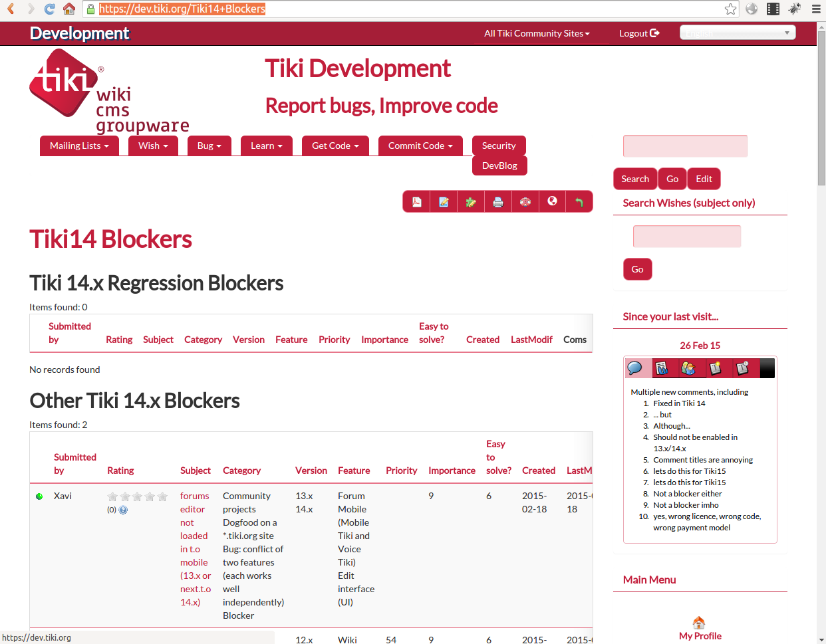Sort Other Blockers table by Created
The width and height of the screenshot is (826, 644).
point(539,471)
